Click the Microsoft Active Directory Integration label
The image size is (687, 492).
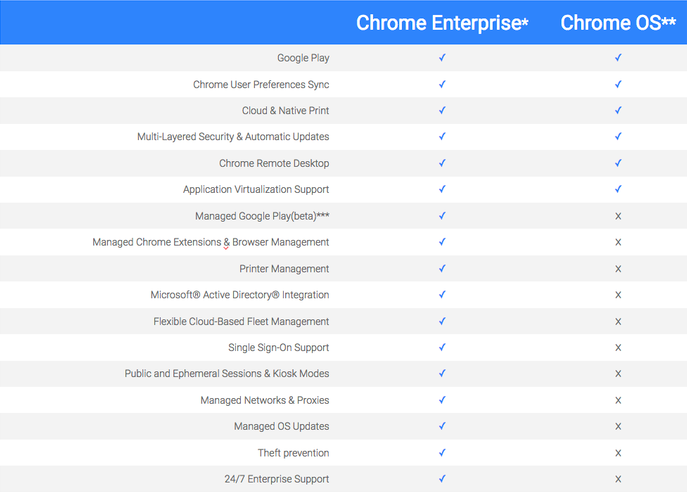click(x=240, y=295)
